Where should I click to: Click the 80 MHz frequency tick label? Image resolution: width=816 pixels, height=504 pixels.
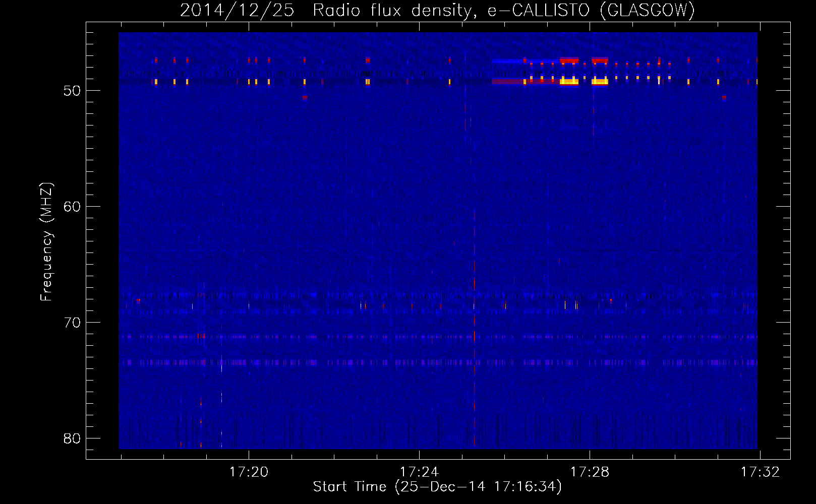pyautogui.click(x=72, y=438)
